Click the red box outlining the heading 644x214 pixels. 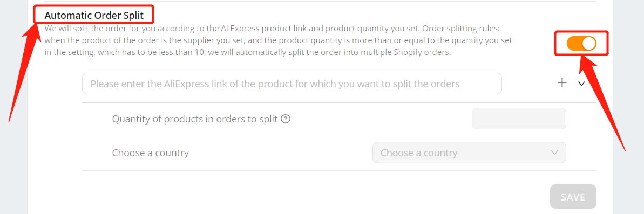(93, 15)
